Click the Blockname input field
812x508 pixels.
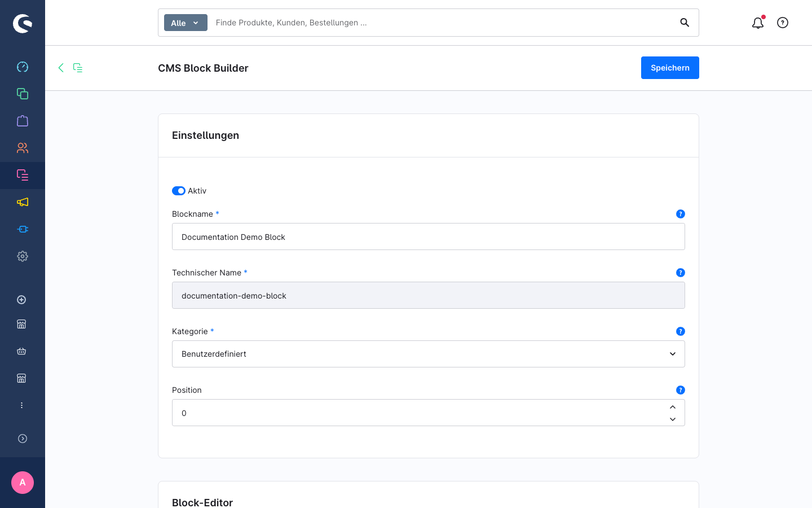click(x=429, y=237)
